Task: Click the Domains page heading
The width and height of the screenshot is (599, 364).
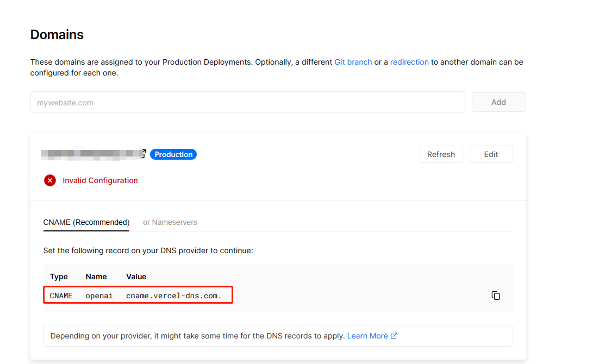Action: [x=57, y=35]
